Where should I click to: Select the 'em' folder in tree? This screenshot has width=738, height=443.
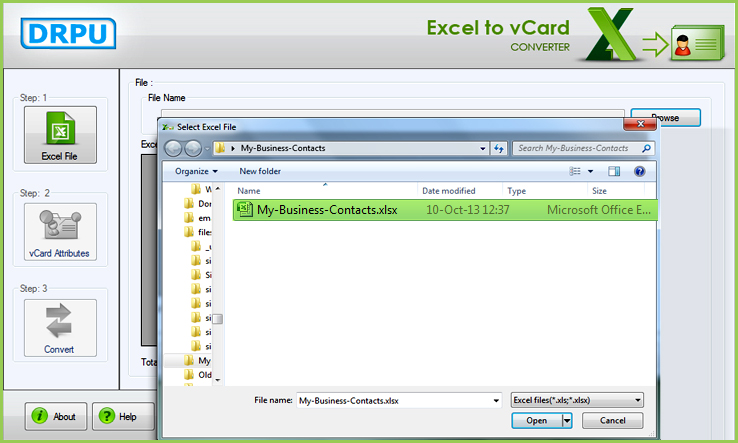click(x=198, y=218)
